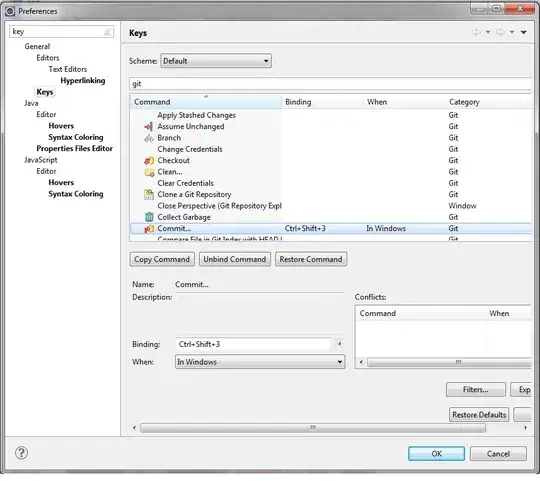Open the Keys page view menu arrow

(523, 32)
